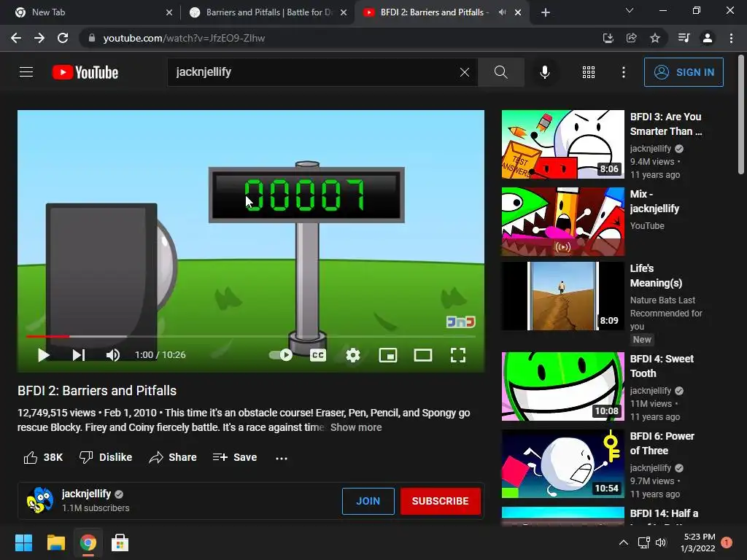Image resolution: width=747 pixels, height=560 pixels.
Task: Reload the current page
Action: pos(63,38)
